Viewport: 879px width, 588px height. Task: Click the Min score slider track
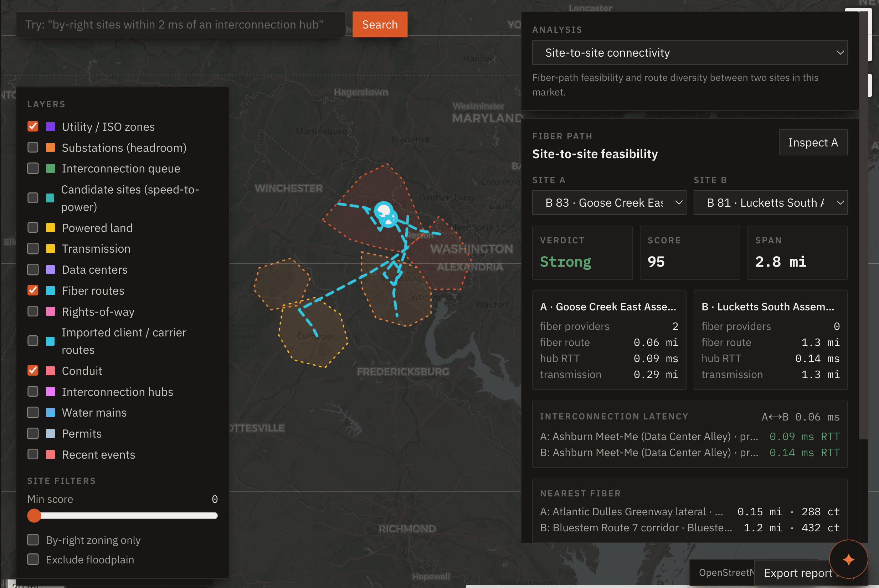click(x=123, y=516)
